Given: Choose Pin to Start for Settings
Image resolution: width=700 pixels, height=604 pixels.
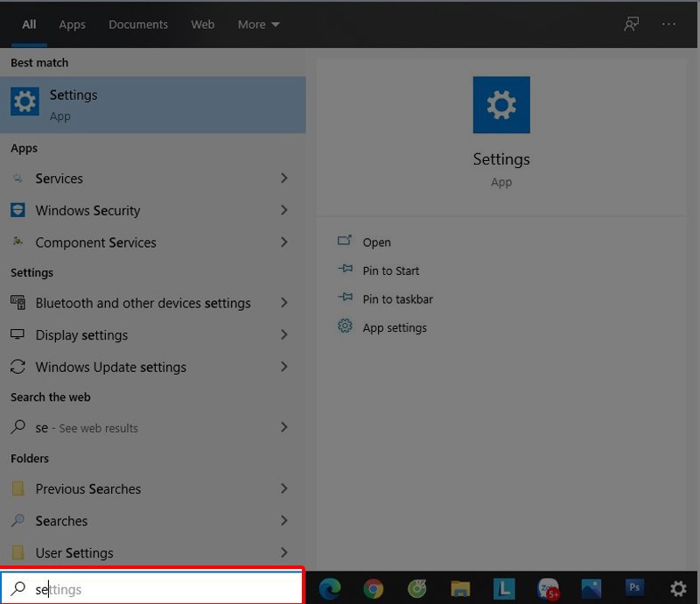Looking at the screenshot, I should pyautogui.click(x=390, y=270).
